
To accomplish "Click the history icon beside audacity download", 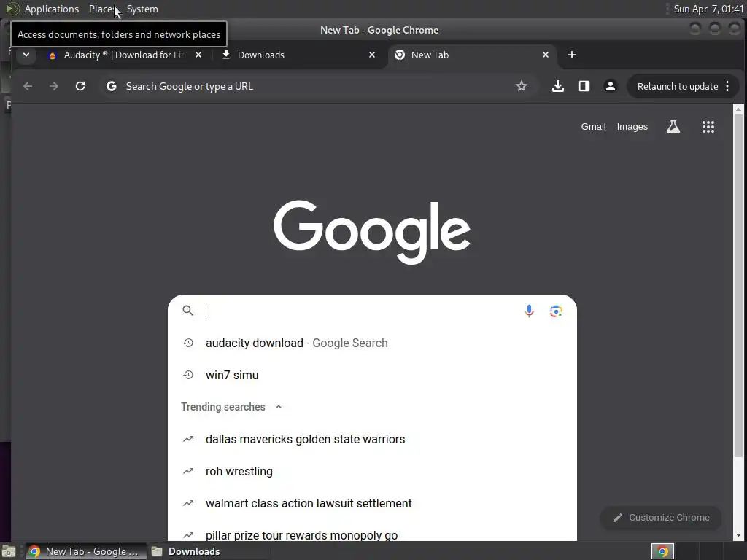I will coord(188,343).
